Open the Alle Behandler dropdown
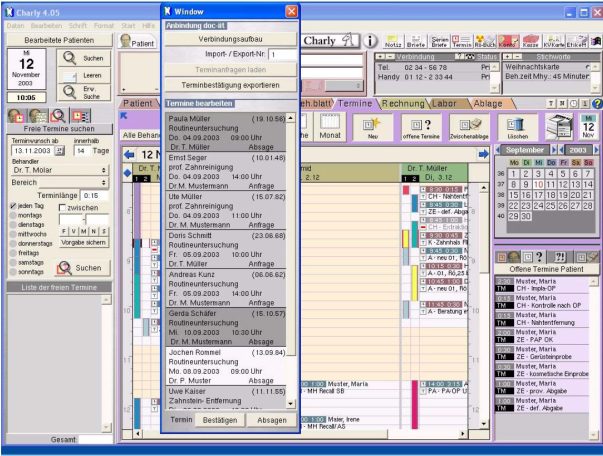The width and height of the screenshot is (603, 456). [x=140, y=135]
